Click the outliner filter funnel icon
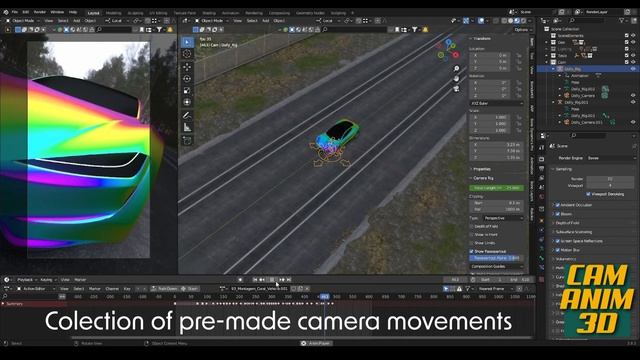 pos(622,20)
